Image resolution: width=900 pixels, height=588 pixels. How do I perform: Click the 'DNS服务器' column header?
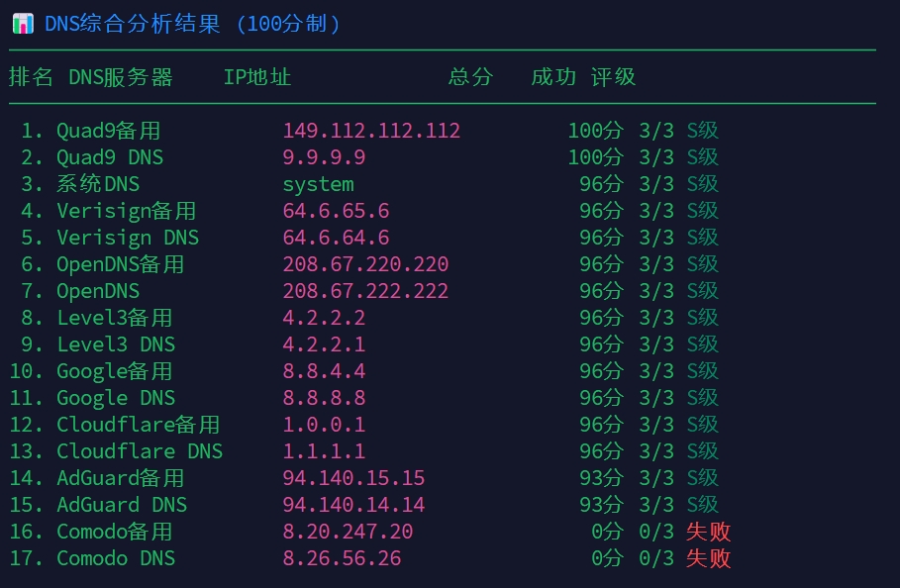pyautogui.click(x=121, y=77)
